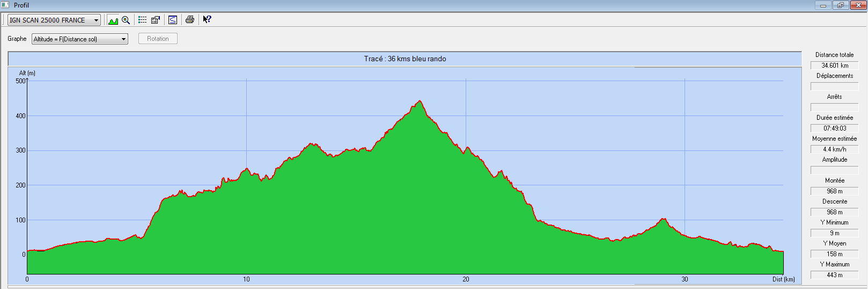The width and height of the screenshot is (868, 289).
Task: Activate the zoom magnifier tool
Action: [x=126, y=20]
